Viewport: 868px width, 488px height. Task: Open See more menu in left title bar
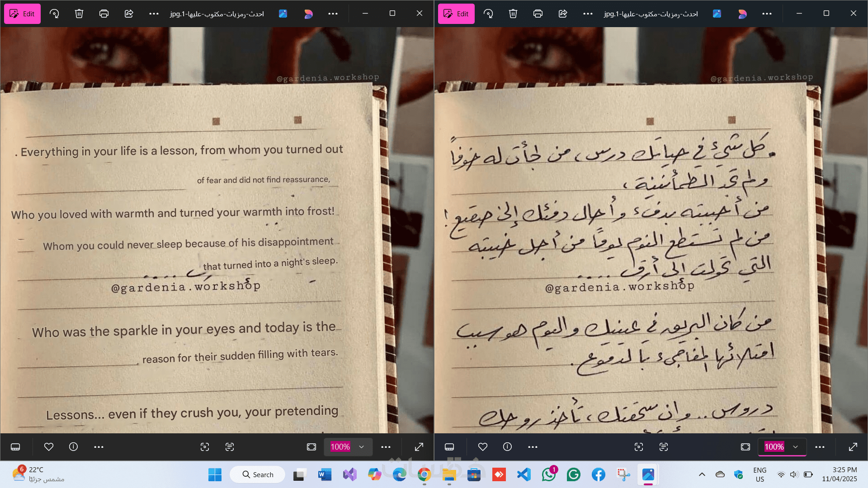click(x=154, y=14)
